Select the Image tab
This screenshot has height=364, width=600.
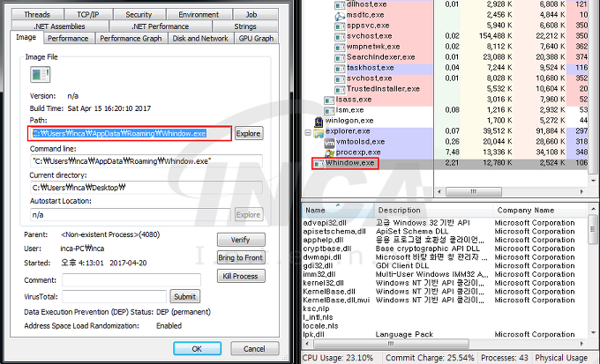[x=26, y=38]
